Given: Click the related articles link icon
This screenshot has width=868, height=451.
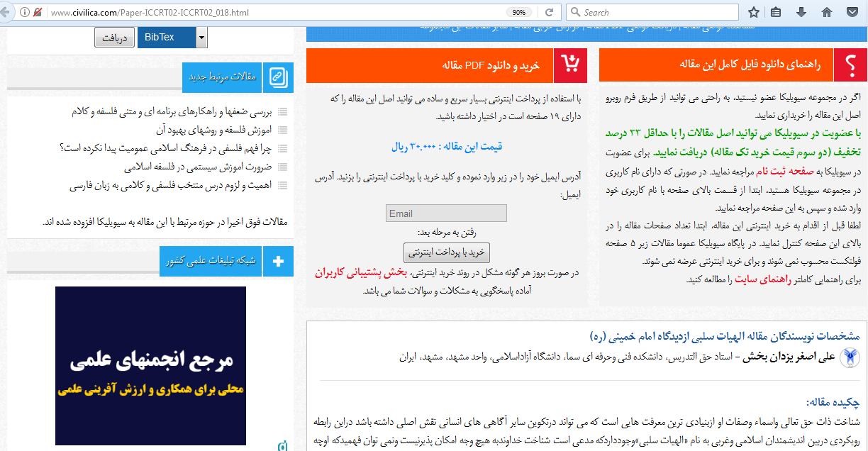Looking at the screenshot, I should 278,77.
